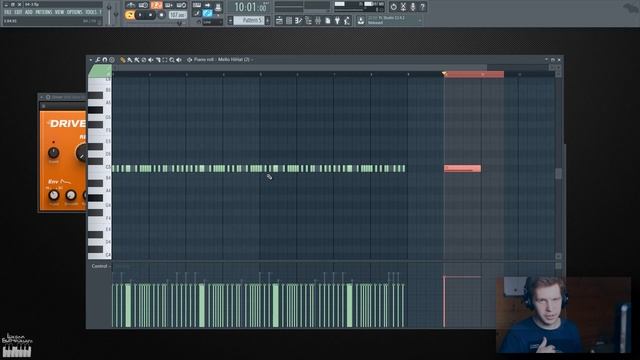Open the OPTIONS menu
This screenshot has height=360, width=640.
pos(75,12)
